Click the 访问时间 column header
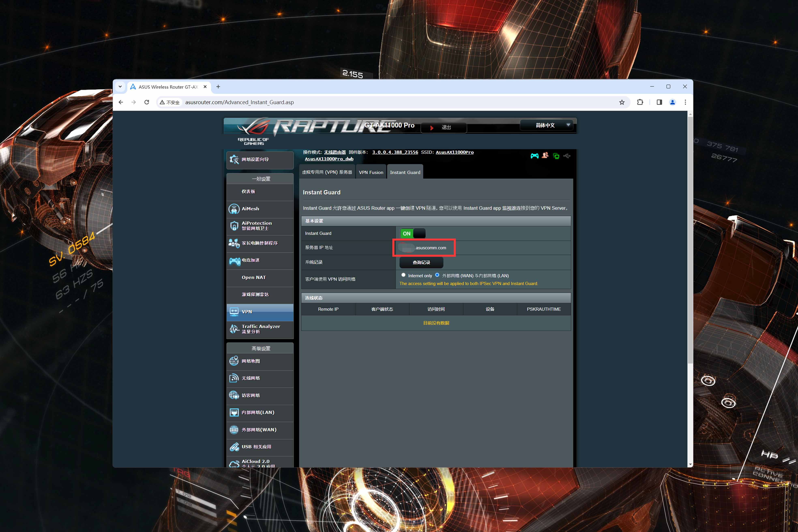The image size is (798, 532). click(436, 309)
